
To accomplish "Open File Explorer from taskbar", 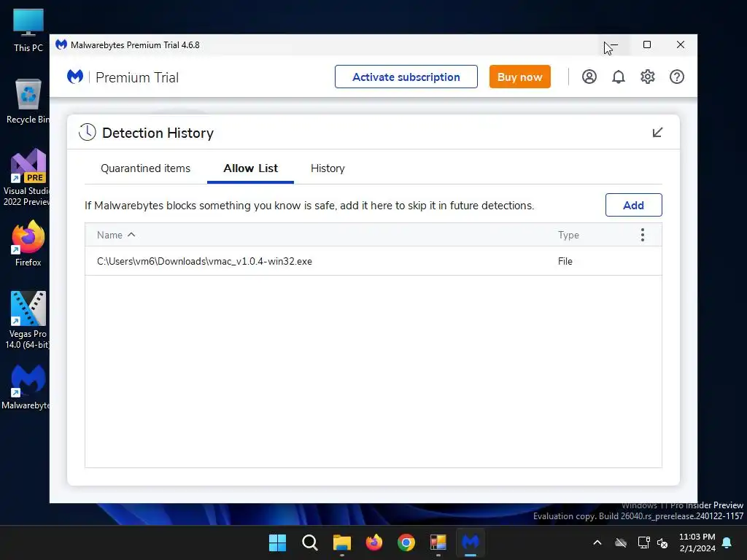I will coord(341,542).
